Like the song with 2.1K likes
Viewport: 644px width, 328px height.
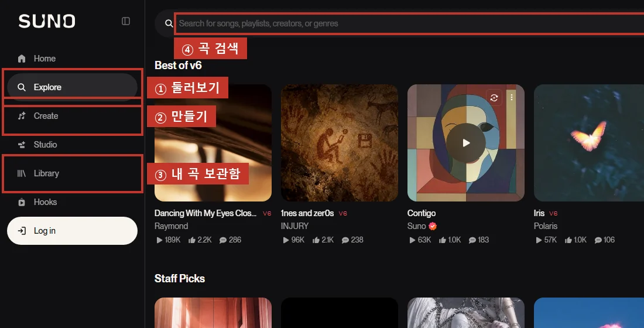[x=316, y=240]
